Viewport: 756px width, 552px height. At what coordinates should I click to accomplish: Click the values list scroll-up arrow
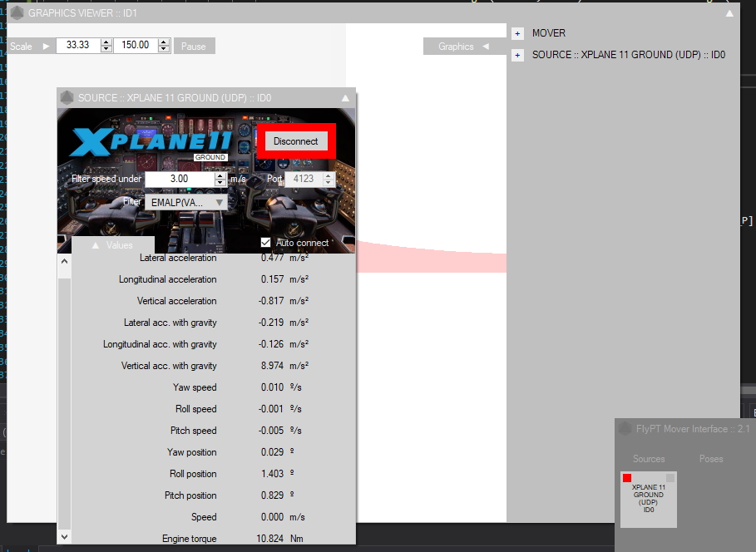64,261
